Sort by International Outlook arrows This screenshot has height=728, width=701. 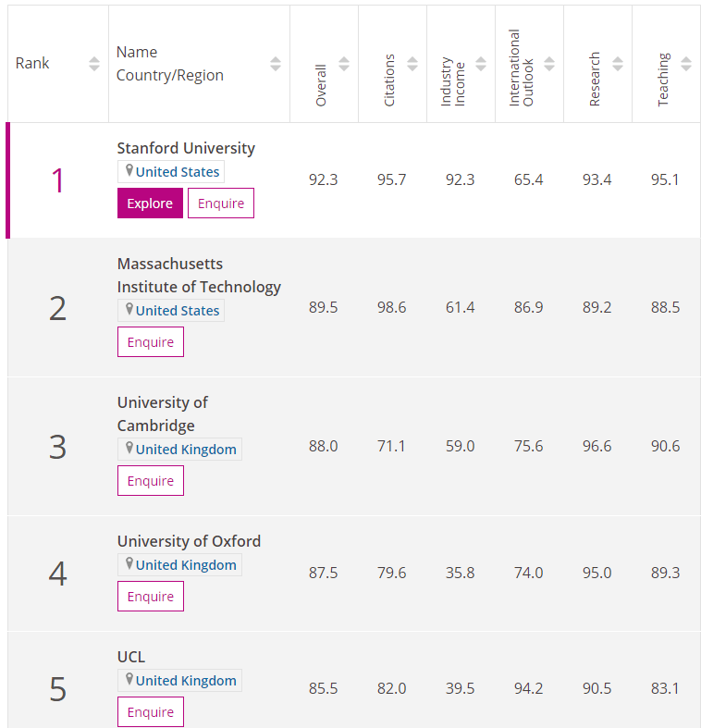[x=549, y=64]
